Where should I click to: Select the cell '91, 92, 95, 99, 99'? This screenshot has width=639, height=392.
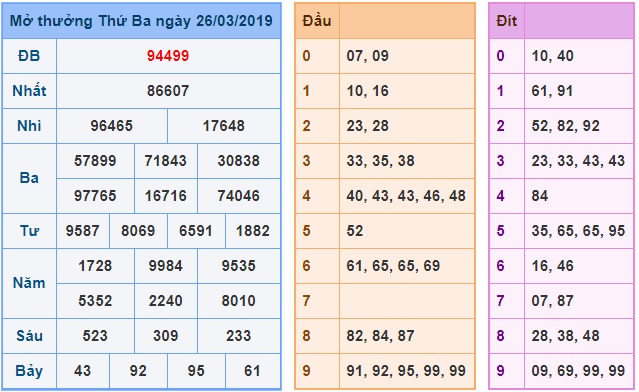coord(407,371)
